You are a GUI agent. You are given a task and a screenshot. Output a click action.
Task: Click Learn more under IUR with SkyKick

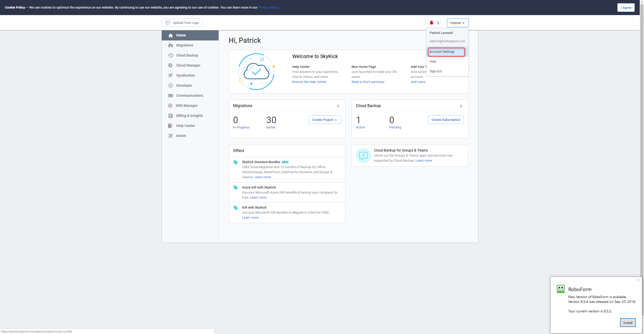250,218
